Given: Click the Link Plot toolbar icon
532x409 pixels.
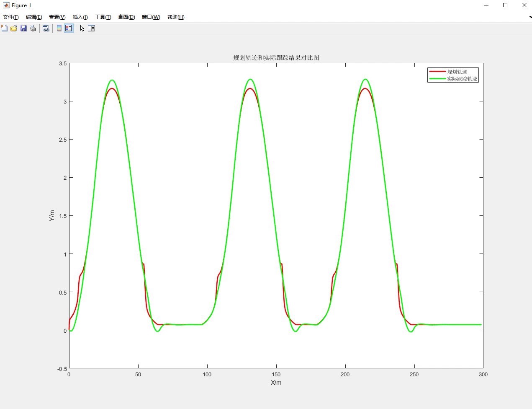Looking at the screenshot, I should [x=46, y=28].
